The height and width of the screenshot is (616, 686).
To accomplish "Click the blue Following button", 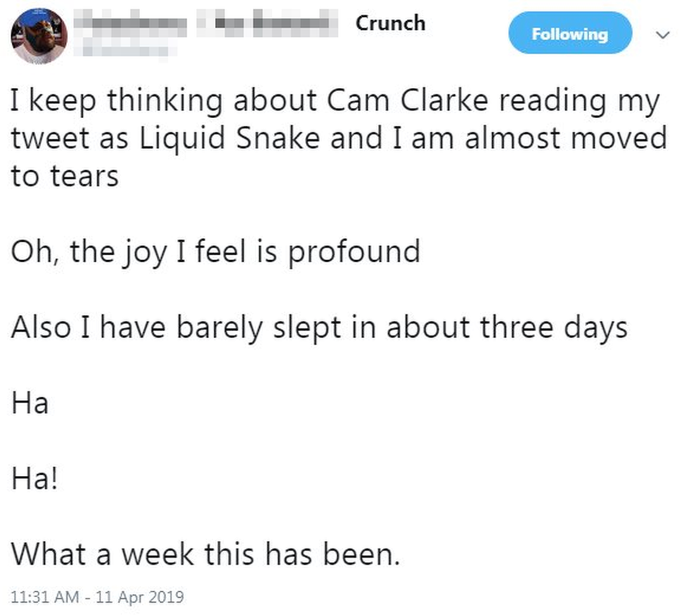I will click(569, 34).
